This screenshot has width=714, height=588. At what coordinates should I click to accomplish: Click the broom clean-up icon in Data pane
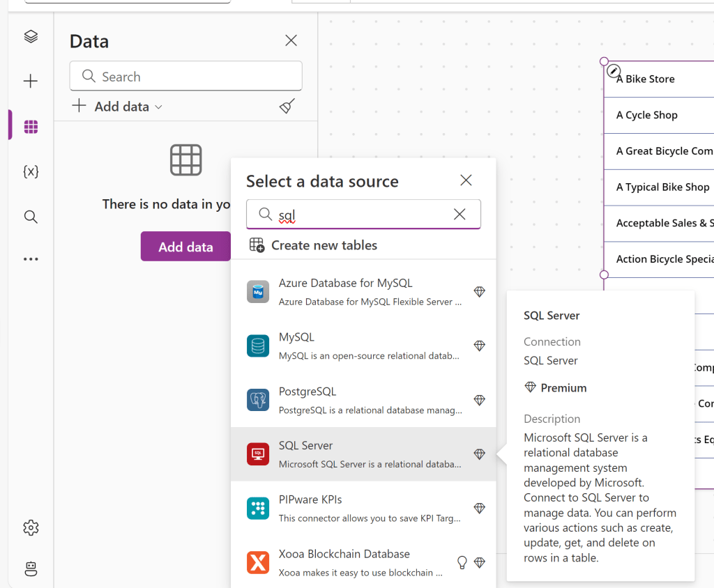[x=287, y=106]
